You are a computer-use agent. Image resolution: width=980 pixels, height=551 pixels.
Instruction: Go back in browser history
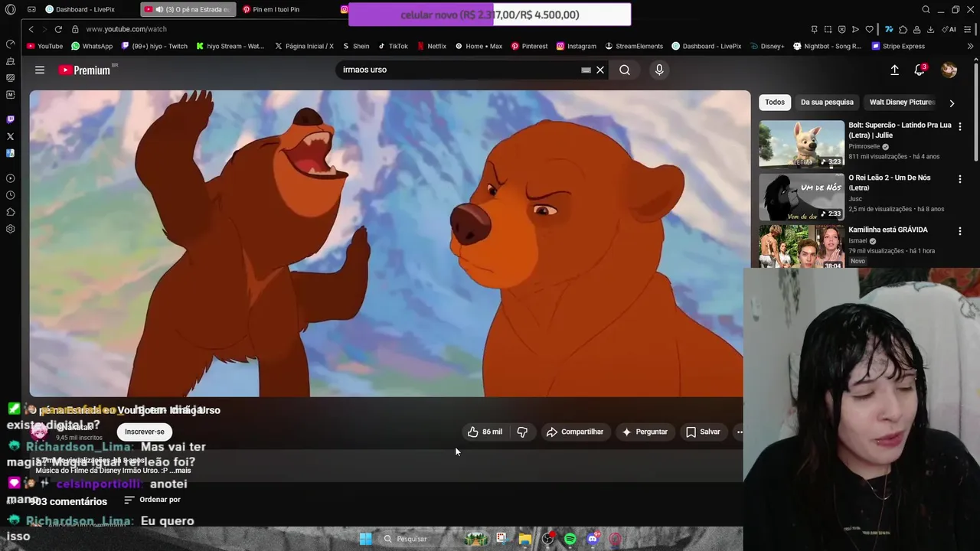coord(31,29)
